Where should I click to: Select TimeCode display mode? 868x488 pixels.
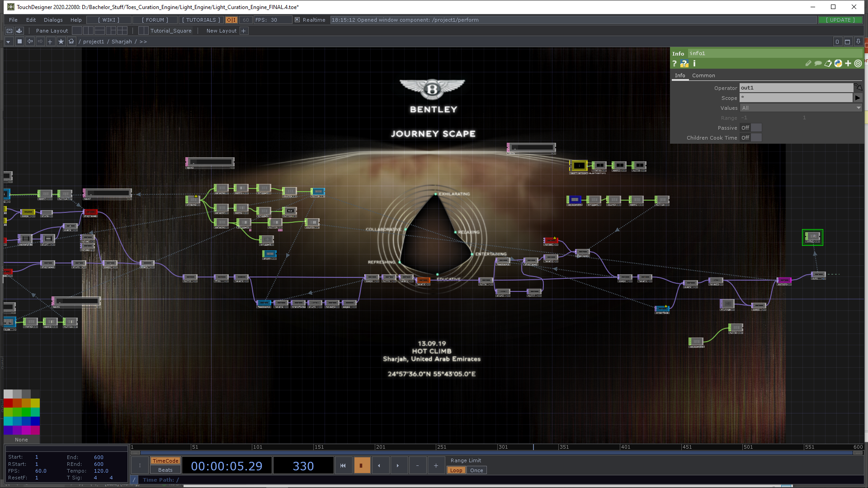[x=165, y=461]
